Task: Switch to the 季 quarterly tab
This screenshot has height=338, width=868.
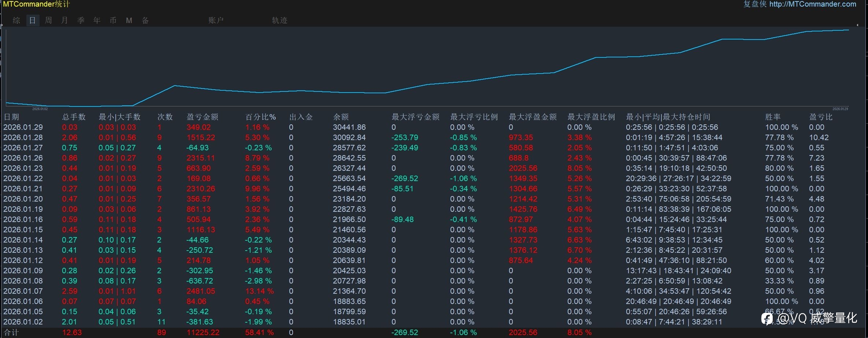Action: [x=81, y=20]
